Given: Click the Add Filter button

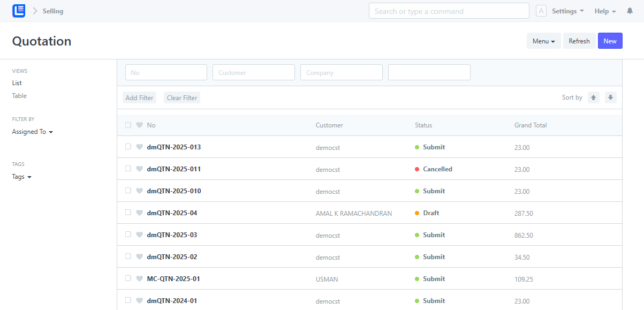Looking at the screenshot, I should (x=139, y=97).
